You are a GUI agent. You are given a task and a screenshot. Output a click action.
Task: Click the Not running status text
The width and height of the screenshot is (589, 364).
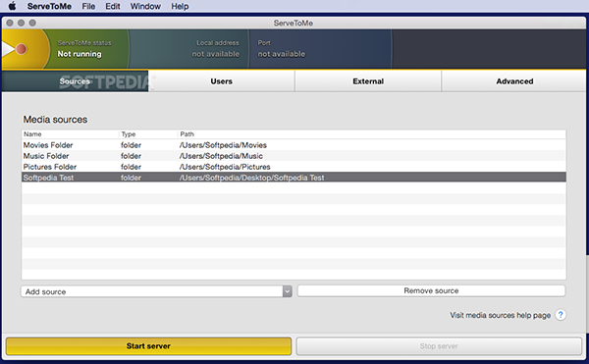pyautogui.click(x=80, y=54)
